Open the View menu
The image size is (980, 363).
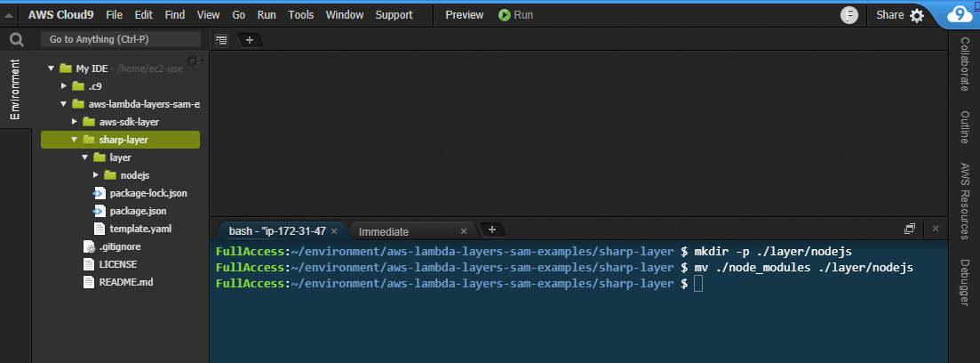(208, 15)
